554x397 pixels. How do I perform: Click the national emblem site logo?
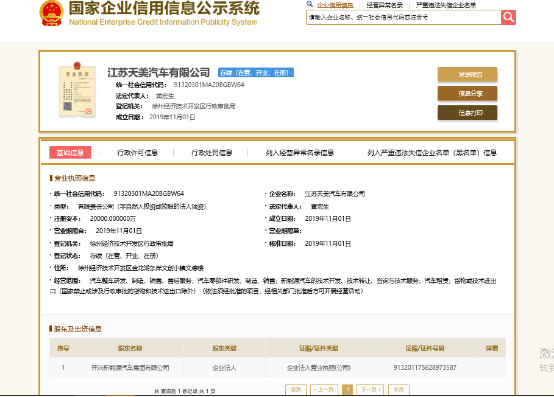coord(52,13)
